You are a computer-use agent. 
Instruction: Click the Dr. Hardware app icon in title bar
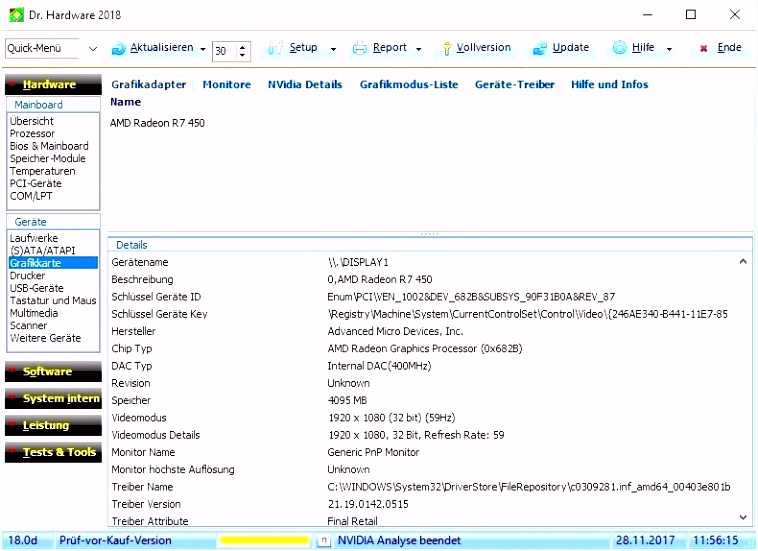(16, 14)
